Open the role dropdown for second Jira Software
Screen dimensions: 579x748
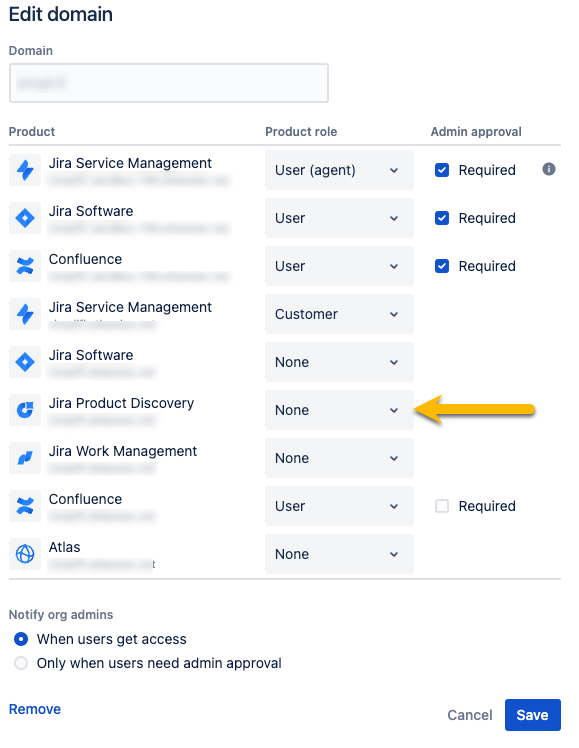pyautogui.click(x=339, y=362)
